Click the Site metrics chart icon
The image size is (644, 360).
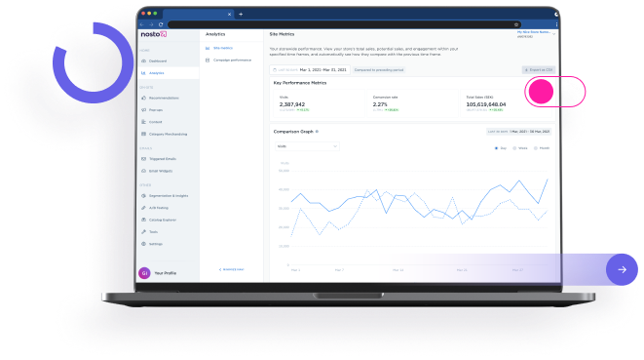click(x=208, y=48)
